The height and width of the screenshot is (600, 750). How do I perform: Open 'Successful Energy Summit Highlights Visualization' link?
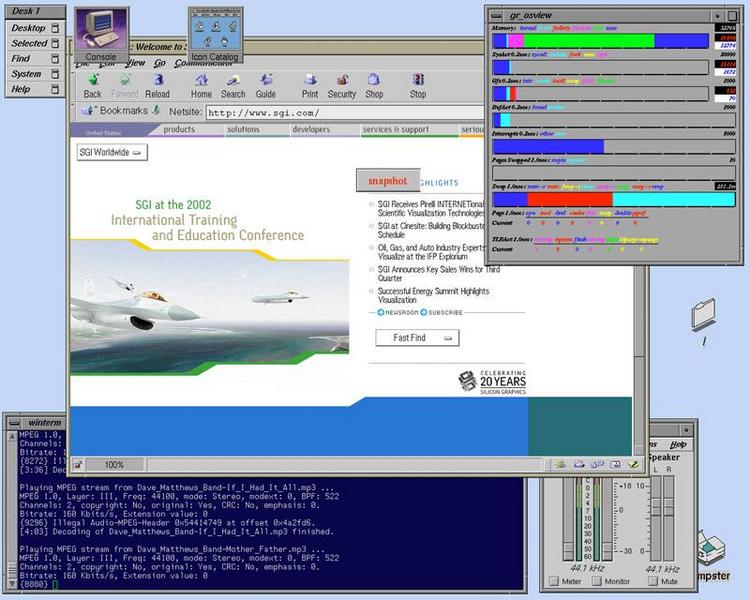[x=433, y=295]
